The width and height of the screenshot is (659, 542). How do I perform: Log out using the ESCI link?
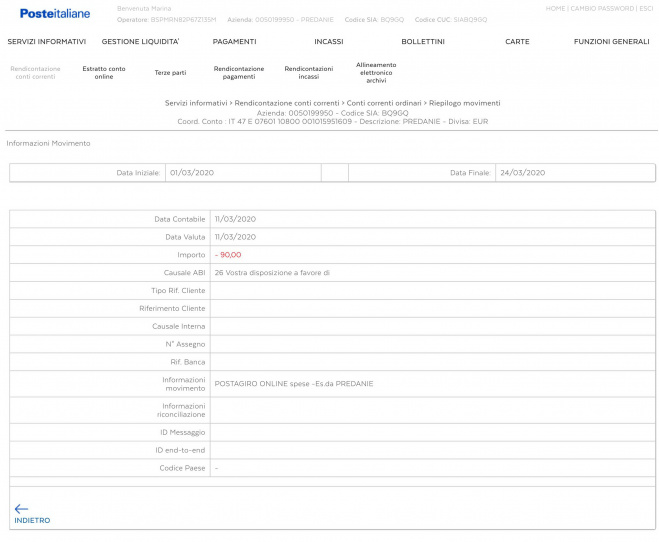point(645,8)
